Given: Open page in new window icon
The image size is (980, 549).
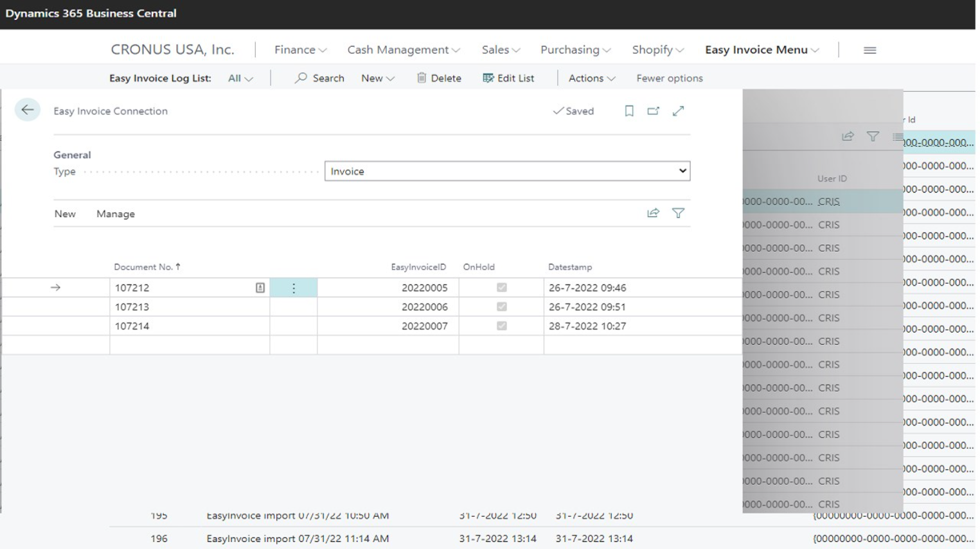Looking at the screenshot, I should pyautogui.click(x=653, y=111).
